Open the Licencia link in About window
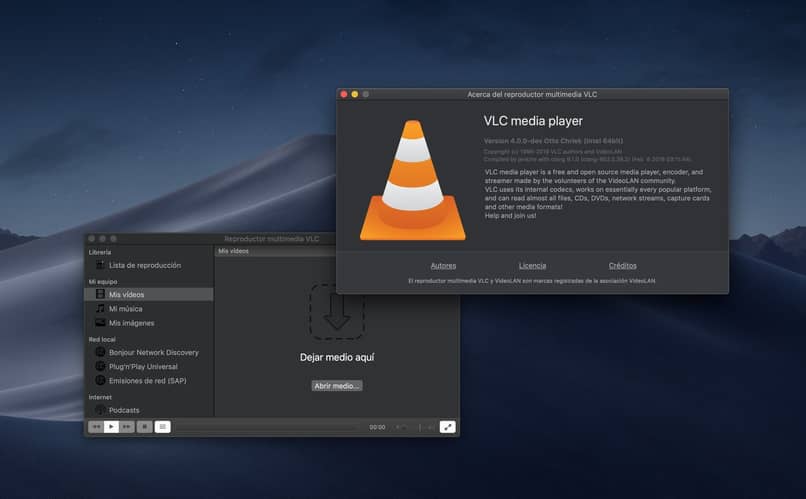Screen dimensions: 806x499 (x=532, y=266)
